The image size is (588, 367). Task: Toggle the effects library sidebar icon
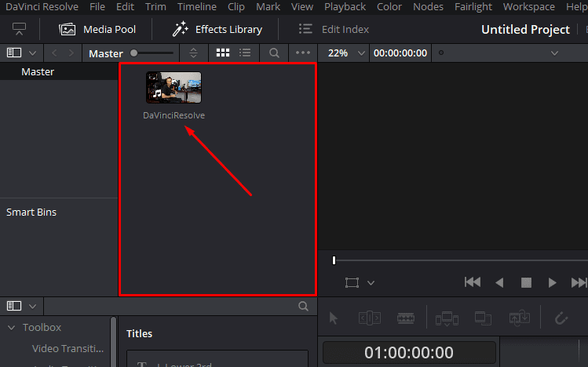point(14,306)
